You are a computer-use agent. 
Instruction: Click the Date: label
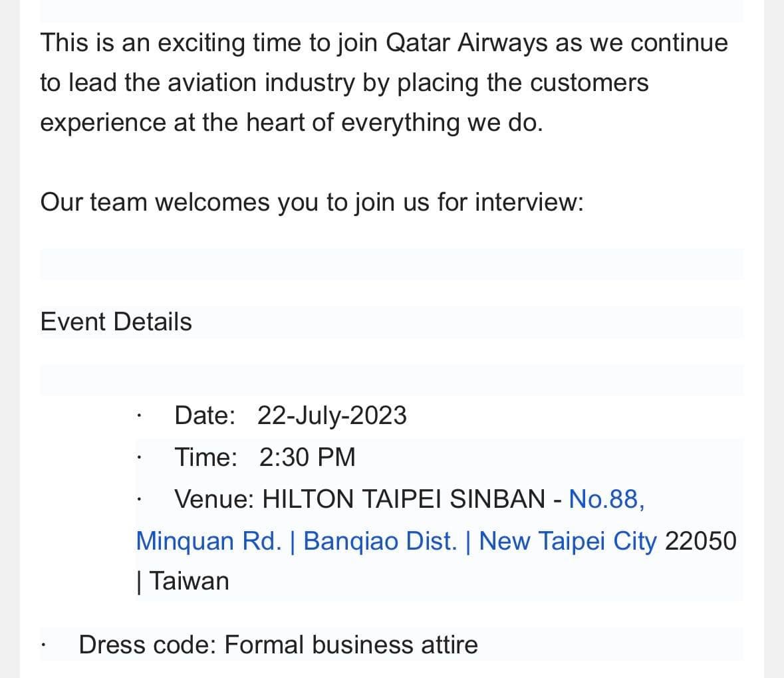(205, 415)
